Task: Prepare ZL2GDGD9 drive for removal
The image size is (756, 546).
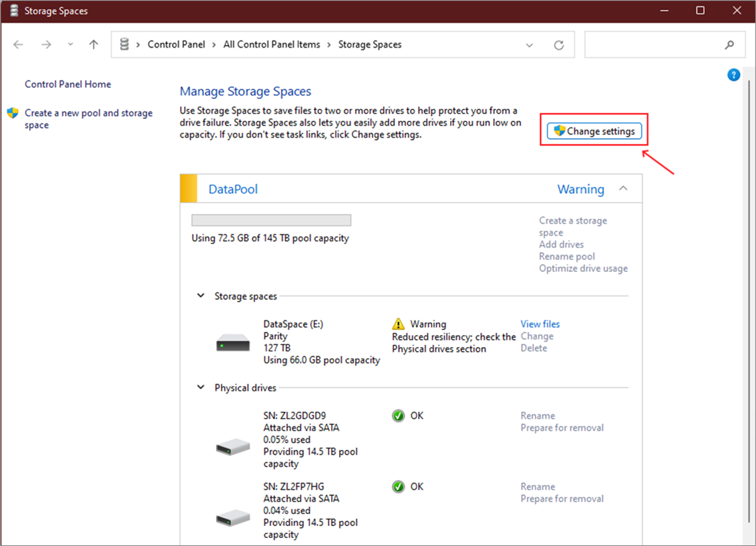Action: coord(562,427)
